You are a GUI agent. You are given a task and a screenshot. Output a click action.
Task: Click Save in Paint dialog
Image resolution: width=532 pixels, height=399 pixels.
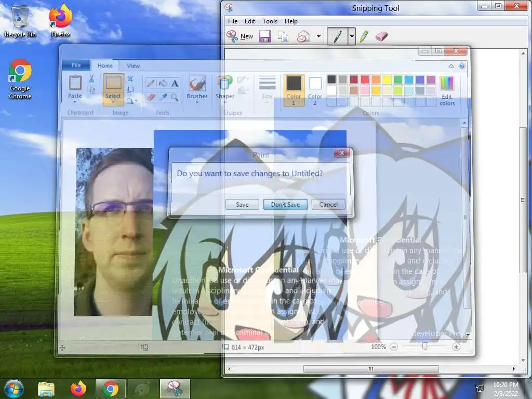pos(242,205)
